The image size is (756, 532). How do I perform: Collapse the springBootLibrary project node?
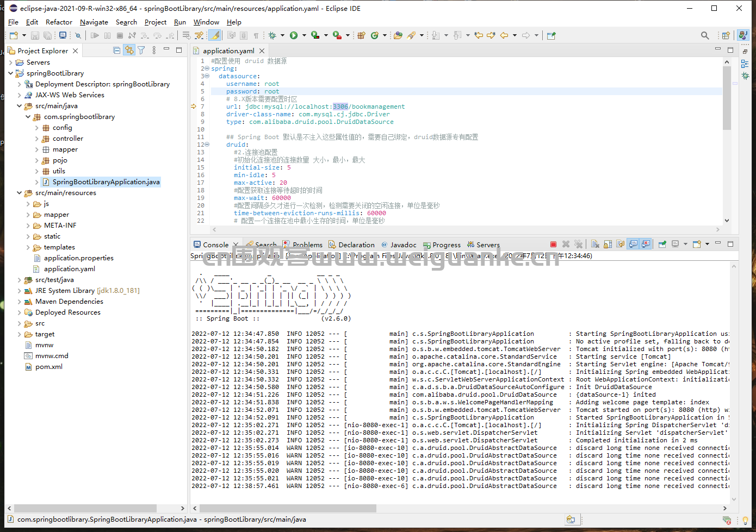pos(11,73)
